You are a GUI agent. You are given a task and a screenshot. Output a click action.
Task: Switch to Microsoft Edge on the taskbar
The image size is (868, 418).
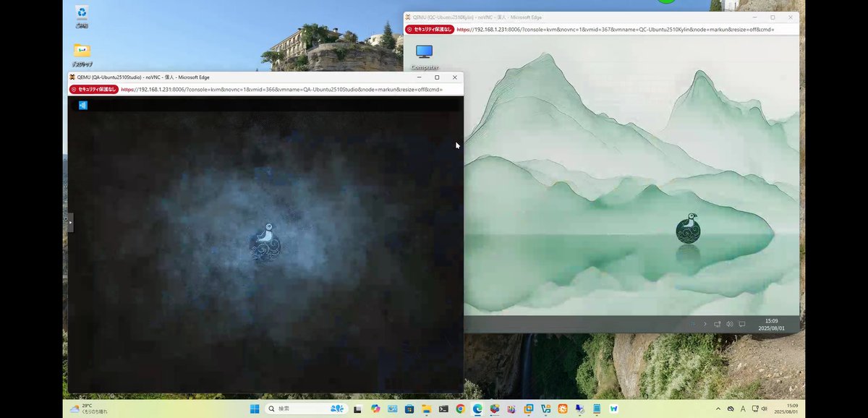tap(477, 409)
